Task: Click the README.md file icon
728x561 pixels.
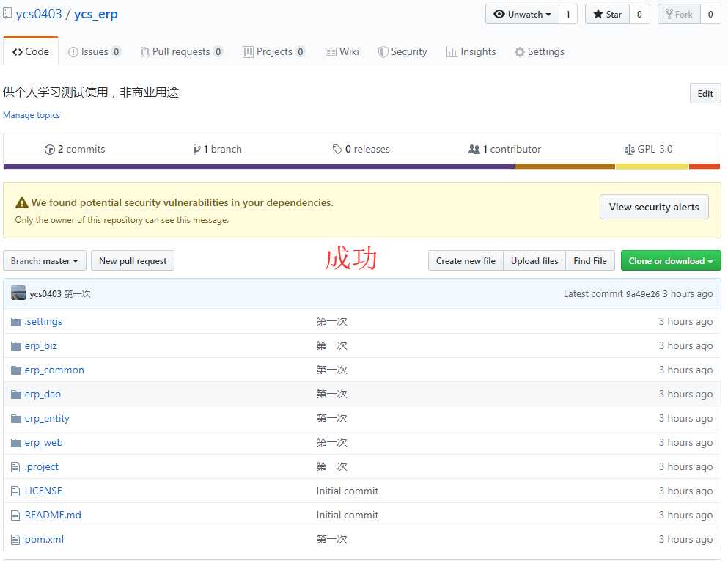Action: click(15, 515)
